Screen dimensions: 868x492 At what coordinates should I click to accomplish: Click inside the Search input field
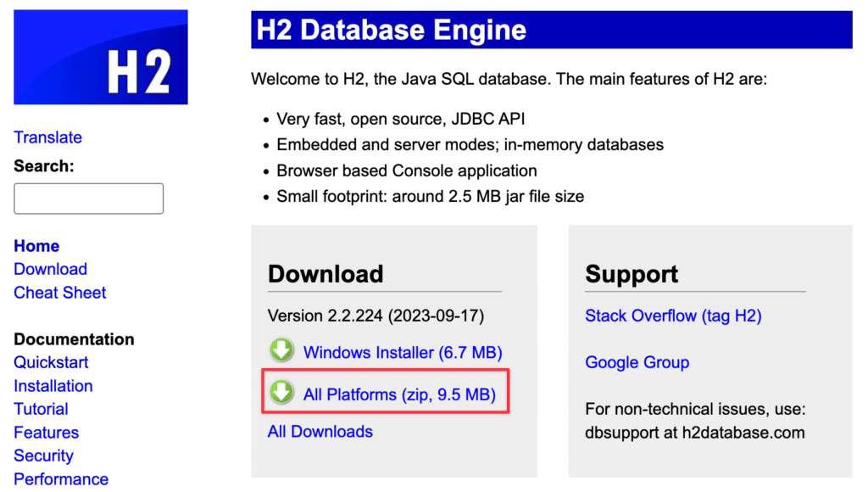pyautogui.click(x=88, y=198)
